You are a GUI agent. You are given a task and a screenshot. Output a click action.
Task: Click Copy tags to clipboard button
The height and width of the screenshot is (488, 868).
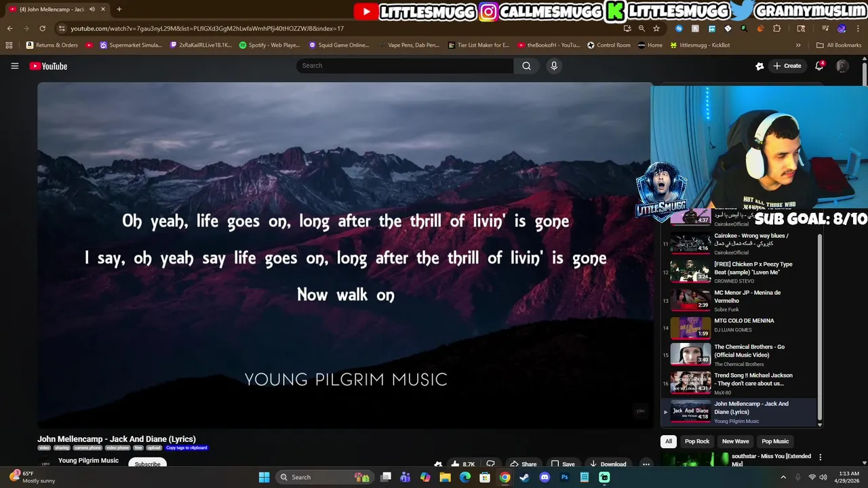point(186,448)
